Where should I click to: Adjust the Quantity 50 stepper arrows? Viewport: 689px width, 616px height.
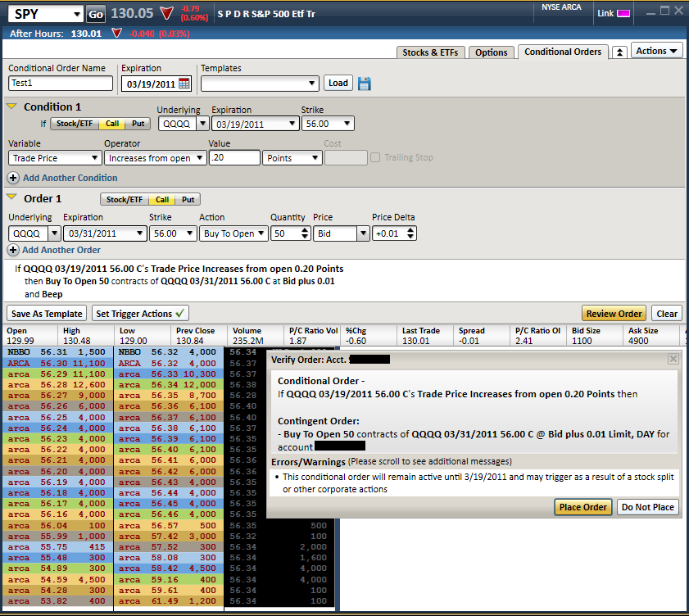pyautogui.click(x=305, y=233)
